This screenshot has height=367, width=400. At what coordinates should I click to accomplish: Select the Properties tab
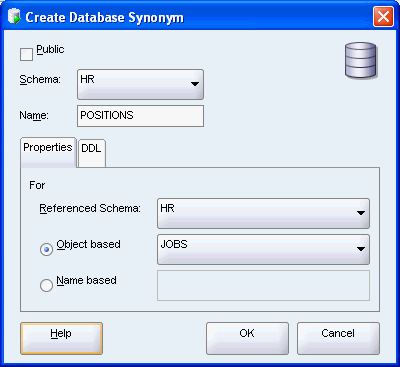click(x=48, y=152)
